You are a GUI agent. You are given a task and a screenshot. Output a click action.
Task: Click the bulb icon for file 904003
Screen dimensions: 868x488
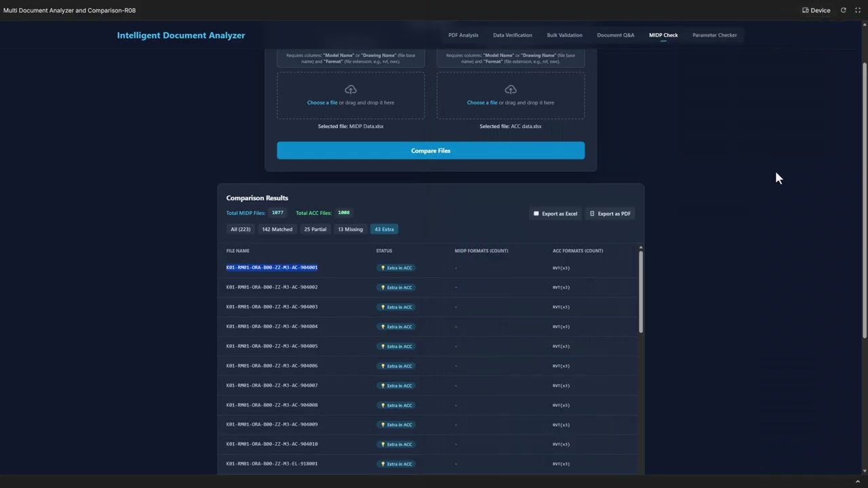[383, 307]
